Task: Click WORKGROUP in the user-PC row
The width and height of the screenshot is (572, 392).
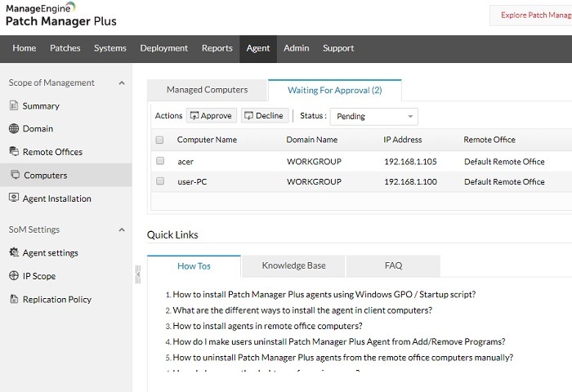Action: click(x=314, y=181)
